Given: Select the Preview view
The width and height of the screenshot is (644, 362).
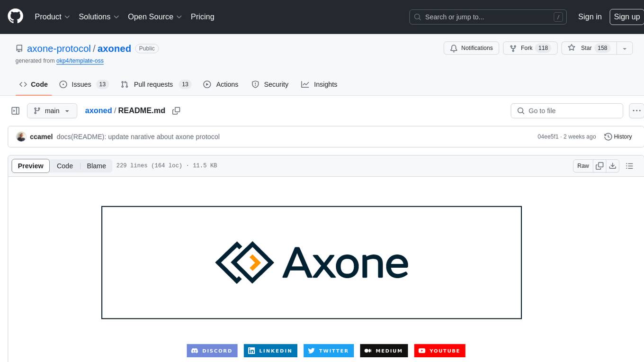Looking at the screenshot, I should [x=31, y=166].
